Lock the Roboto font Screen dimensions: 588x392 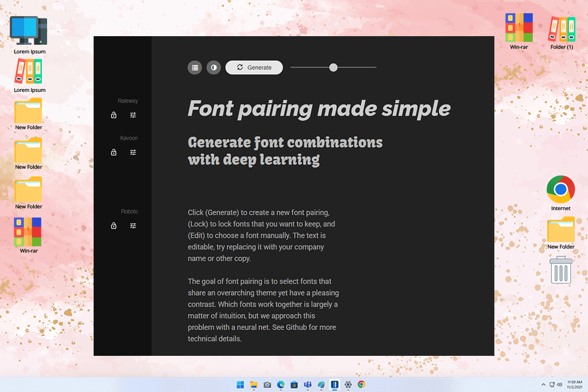(114, 226)
